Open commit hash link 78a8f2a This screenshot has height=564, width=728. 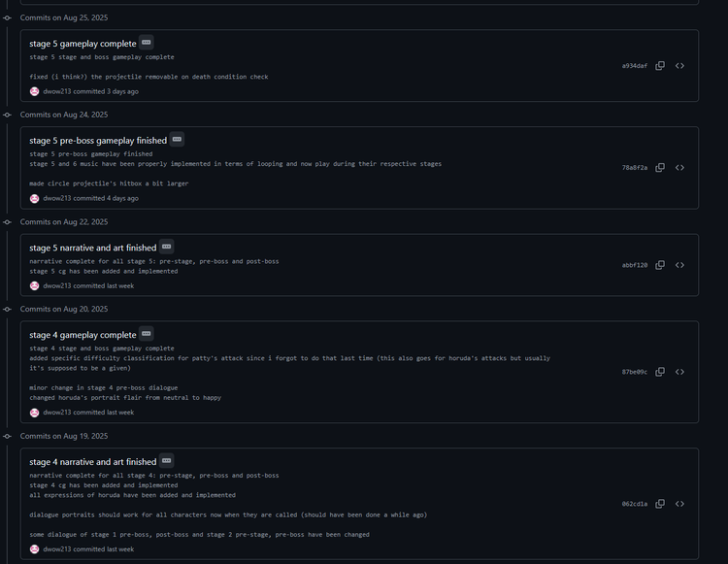point(634,168)
